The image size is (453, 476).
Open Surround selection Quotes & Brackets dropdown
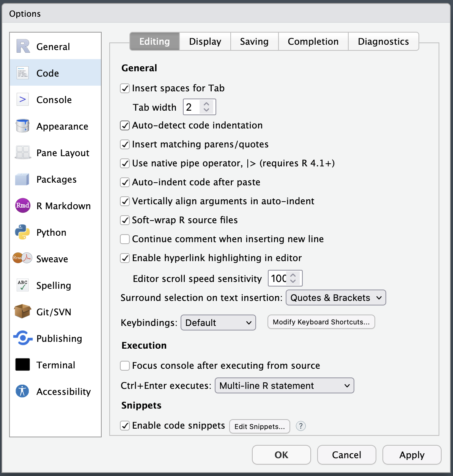(x=336, y=297)
